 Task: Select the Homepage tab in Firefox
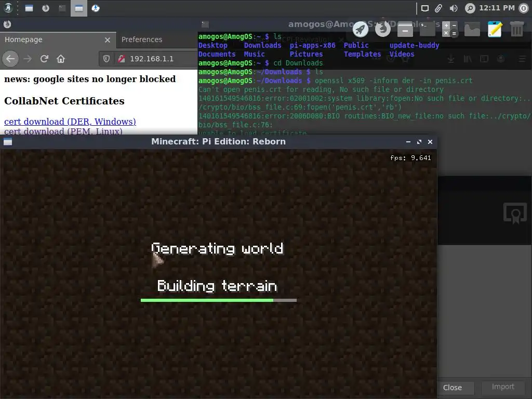pyautogui.click(x=58, y=39)
